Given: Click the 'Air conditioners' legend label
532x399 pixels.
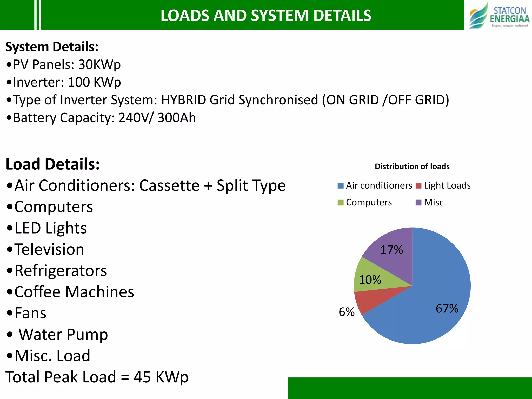Looking at the screenshot, I should click(x=379, y=185).
